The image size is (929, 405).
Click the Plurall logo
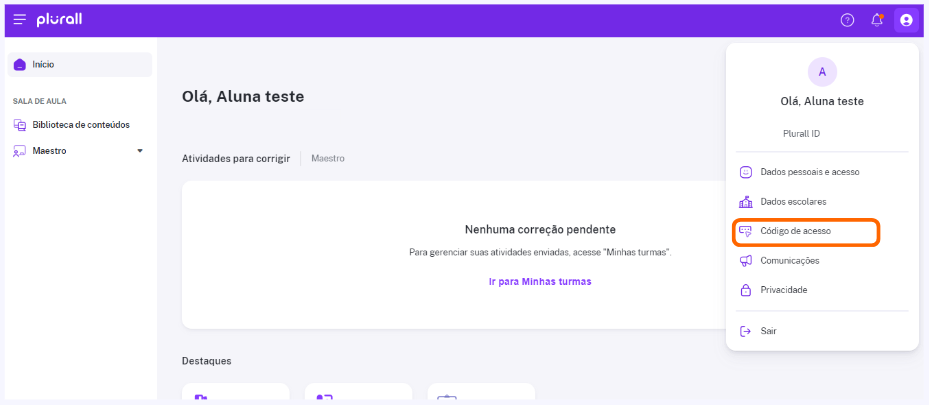tap(59, 20)
